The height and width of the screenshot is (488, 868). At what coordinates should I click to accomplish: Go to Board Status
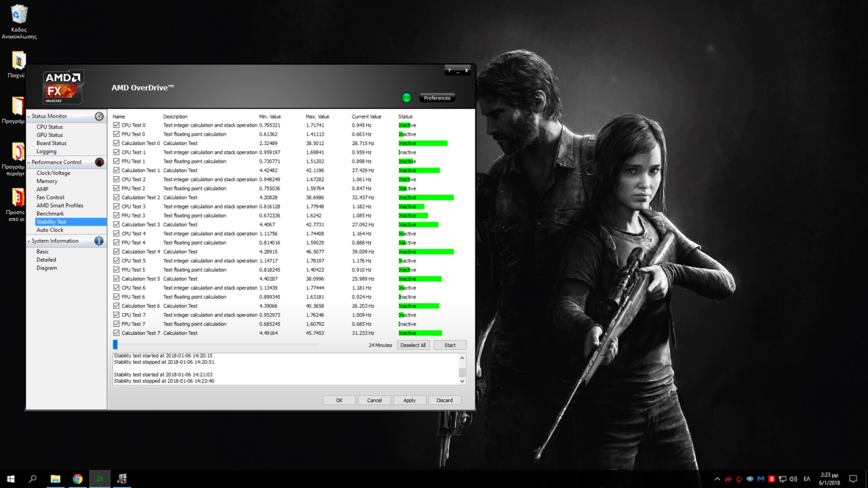coord(52,143)
